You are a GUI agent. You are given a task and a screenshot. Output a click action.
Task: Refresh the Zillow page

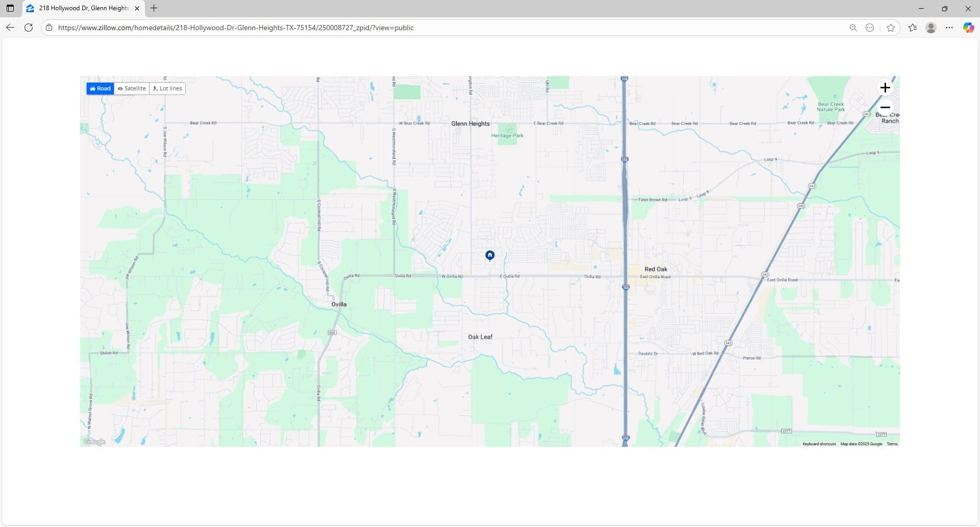pyautogui.click(x=29, y=28)
